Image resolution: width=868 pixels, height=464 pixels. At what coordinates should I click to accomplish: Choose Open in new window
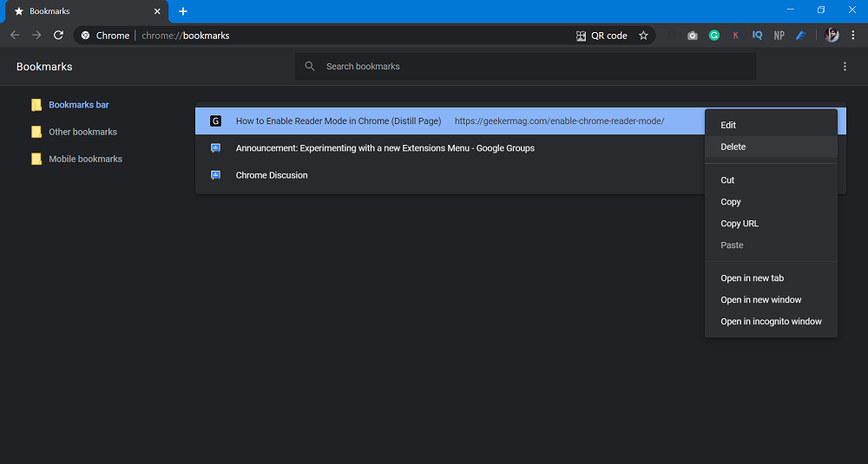point(771,300)
